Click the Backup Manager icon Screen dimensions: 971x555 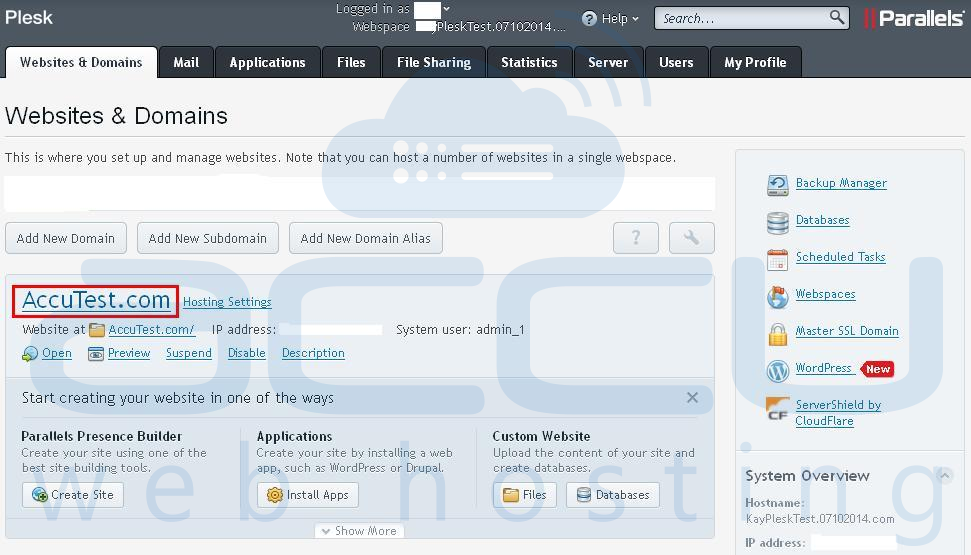(x=777, y=185)
